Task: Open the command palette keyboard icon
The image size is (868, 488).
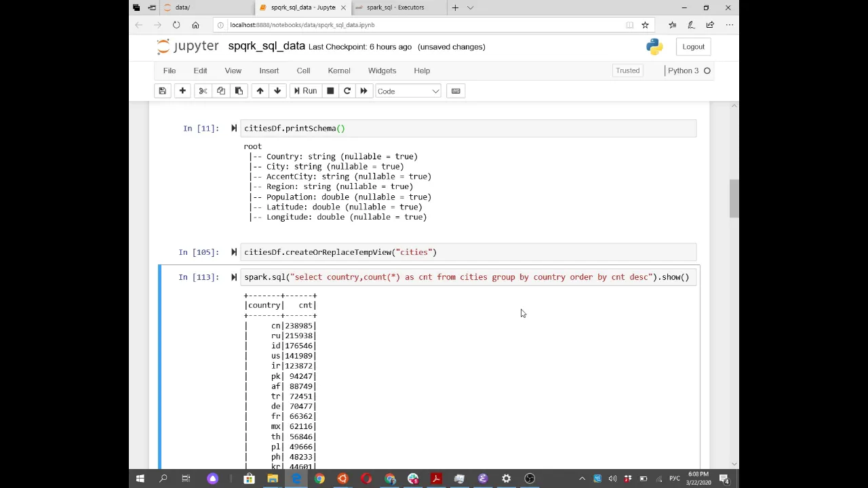Action: click(x=456, y=91)
